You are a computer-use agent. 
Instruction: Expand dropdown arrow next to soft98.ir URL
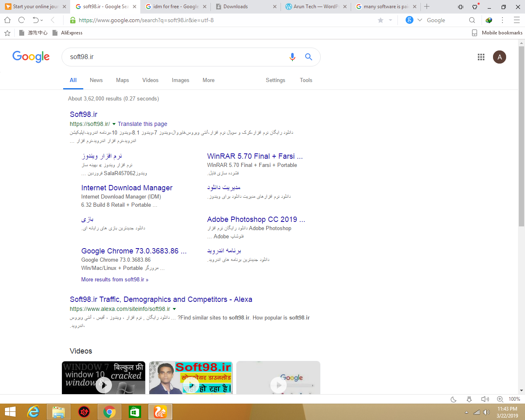[114, 124]
